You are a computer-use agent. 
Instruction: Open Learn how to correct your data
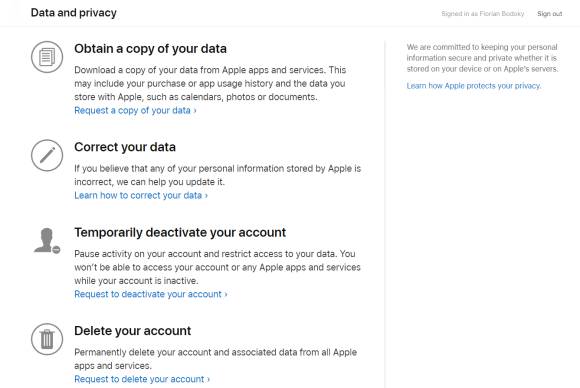(141, 195)
